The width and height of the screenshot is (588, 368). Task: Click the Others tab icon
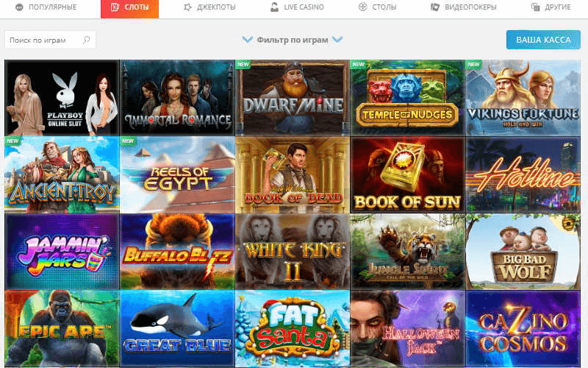pyautogui.click(x=536, y=7)
